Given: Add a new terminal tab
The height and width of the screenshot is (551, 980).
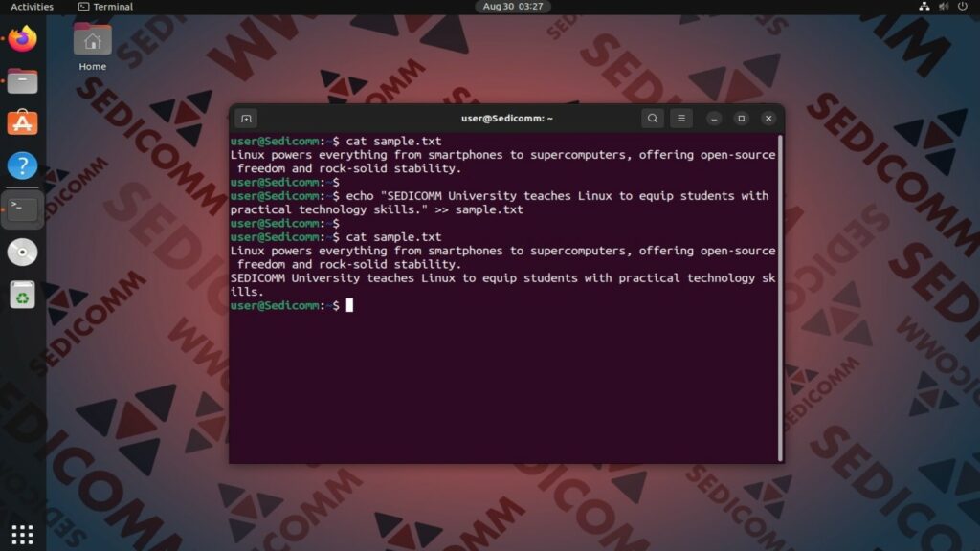Looking at the screenshot, I should click(246, 118).
